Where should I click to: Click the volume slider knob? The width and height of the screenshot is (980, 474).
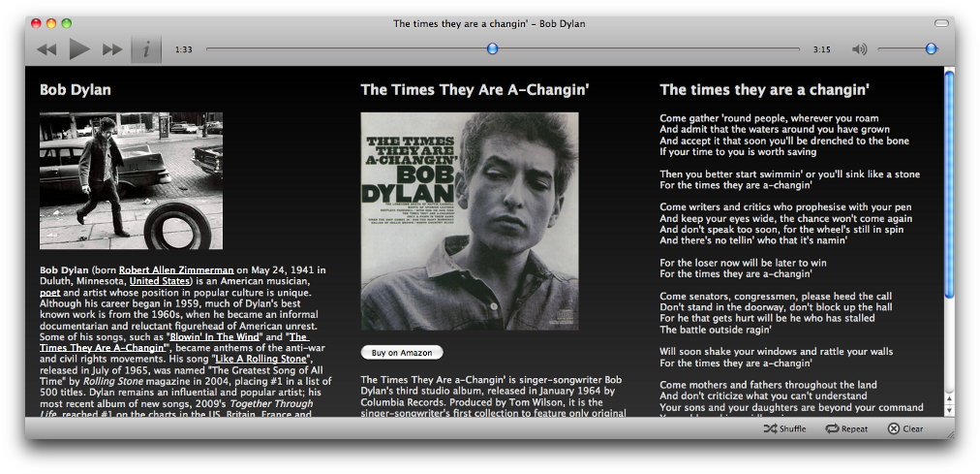coord(932,48)
